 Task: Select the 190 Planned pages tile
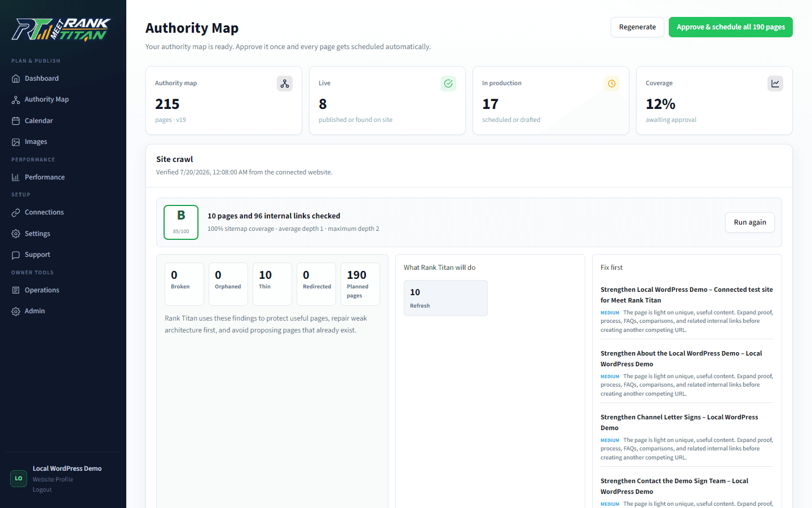pyautogui.click(x=360, y=284)
